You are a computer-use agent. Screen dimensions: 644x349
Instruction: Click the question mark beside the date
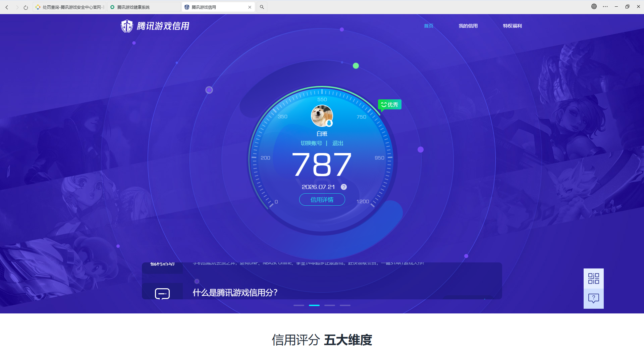click(344, 187)
